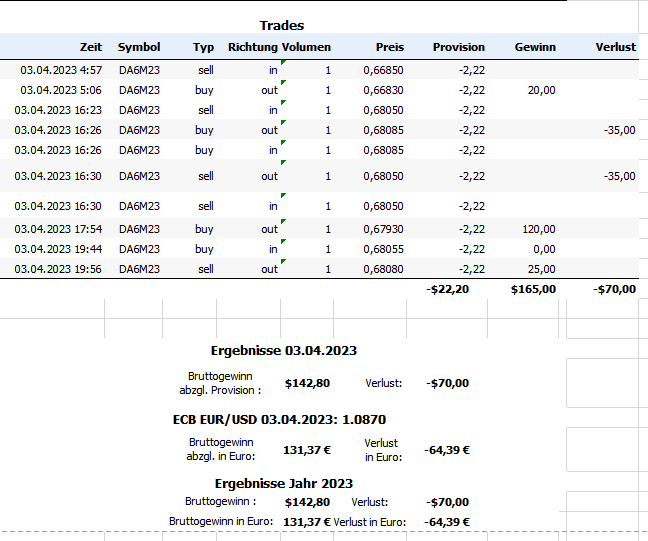Click the 'Bruttogewinn in Euro:' label

[221, 522]
